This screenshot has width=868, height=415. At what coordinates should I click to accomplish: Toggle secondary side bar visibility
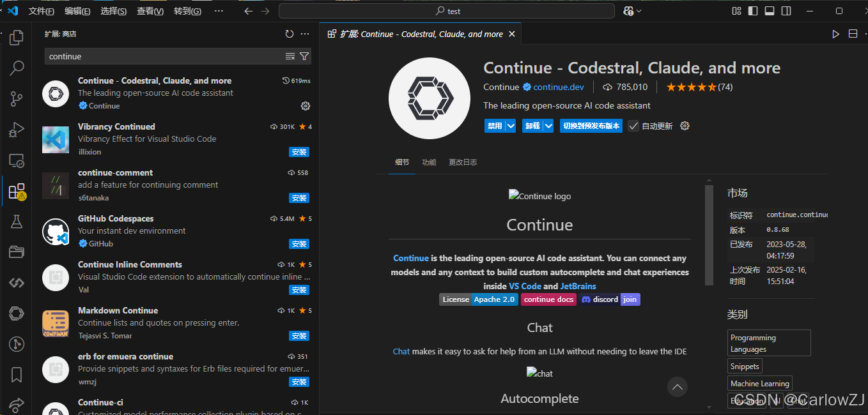pos(787,11)
